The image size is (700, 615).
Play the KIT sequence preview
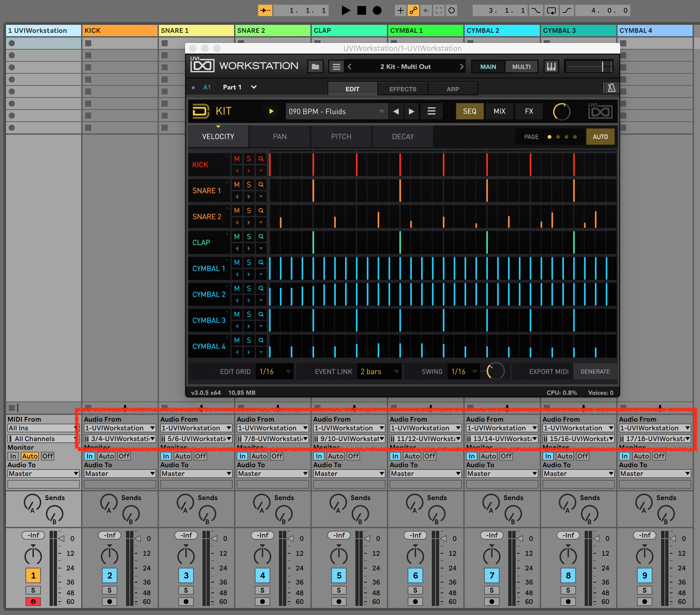click(x=271, y=111)
